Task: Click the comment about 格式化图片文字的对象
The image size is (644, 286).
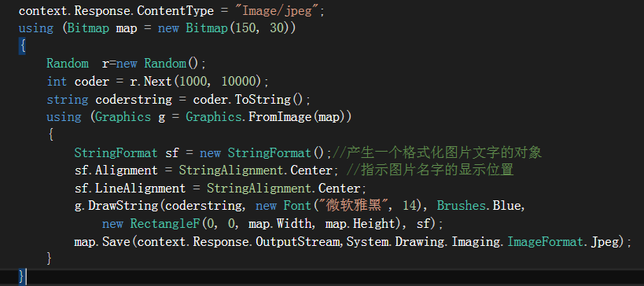Action: coord(436,153)
